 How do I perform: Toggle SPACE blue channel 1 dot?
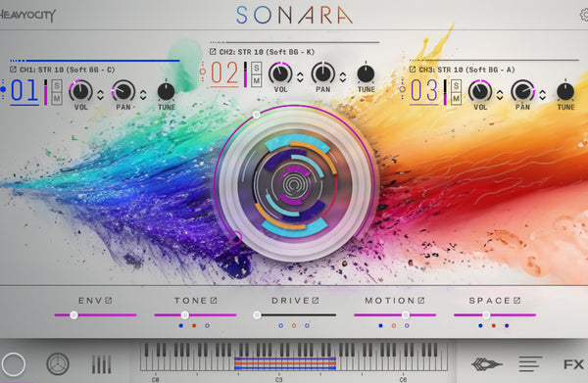point(480,325)
